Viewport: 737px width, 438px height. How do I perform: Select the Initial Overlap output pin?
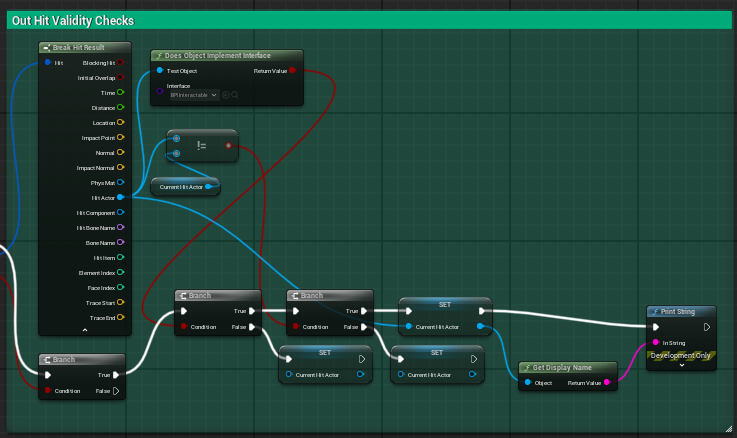pos(121,78)
